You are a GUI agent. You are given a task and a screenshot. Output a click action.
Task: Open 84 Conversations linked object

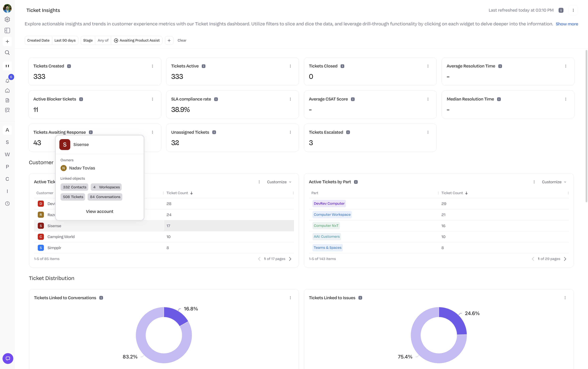105,197
